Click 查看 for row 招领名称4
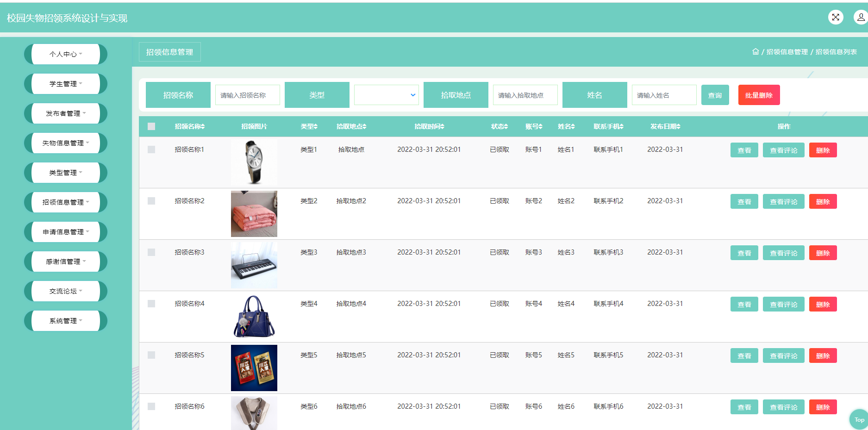 [744, 304]
